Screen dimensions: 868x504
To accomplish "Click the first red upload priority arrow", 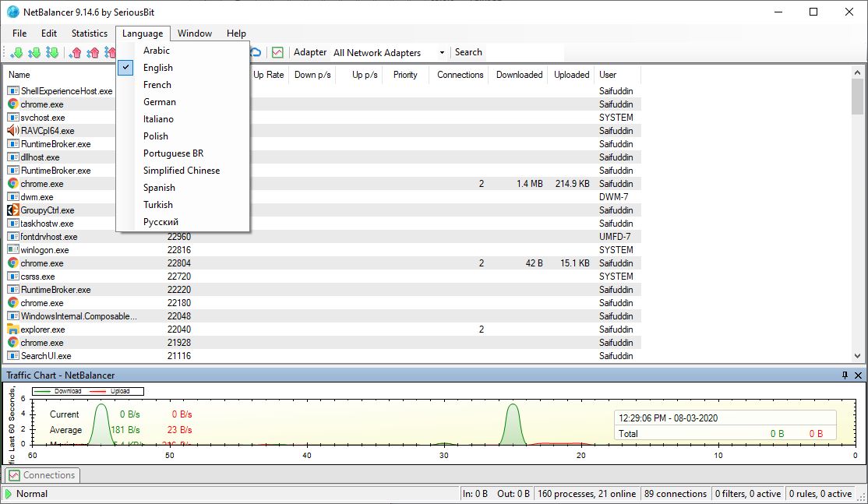I will point(76,52).
